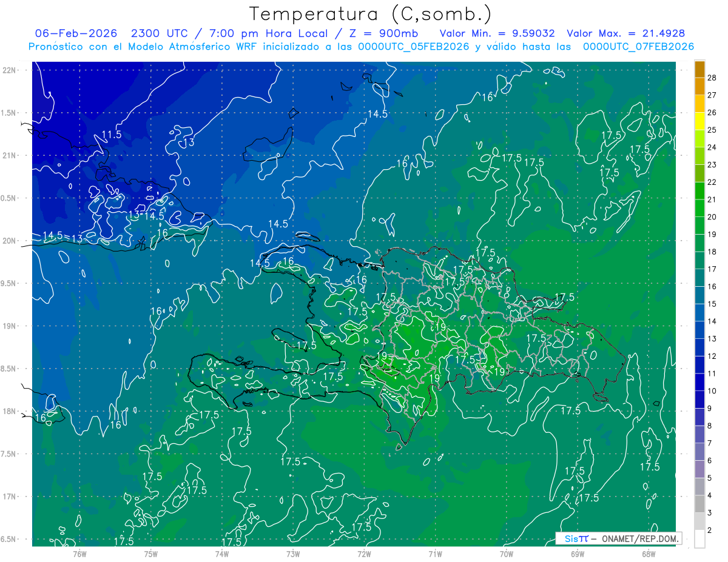
Task: Click the '72W' longitude label
Action: coord(364,554)
